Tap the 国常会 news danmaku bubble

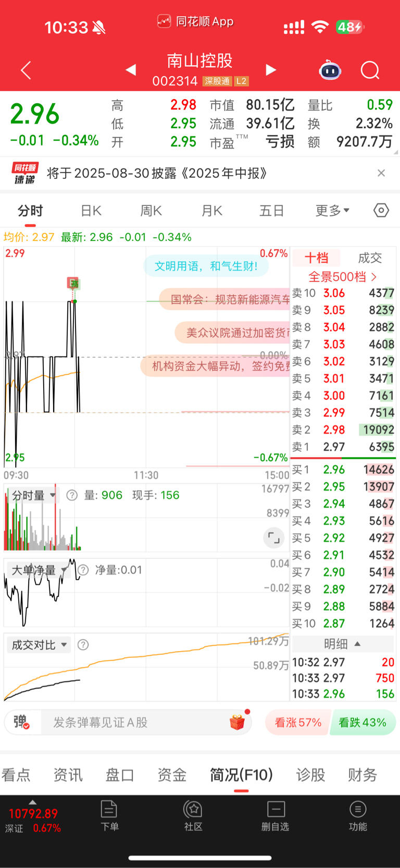pyautogui.click(x=224, y=299)
